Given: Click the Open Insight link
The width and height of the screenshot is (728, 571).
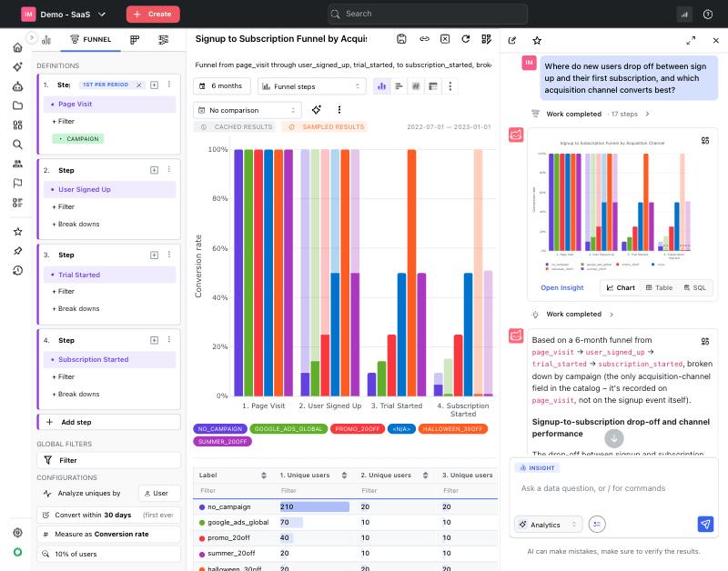Looking at the screenshot, I should pyautogui.click(x=561, y=287).
